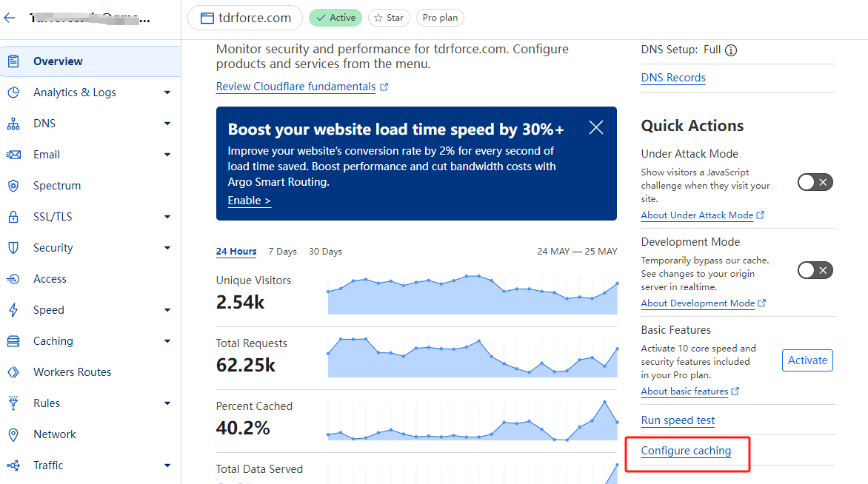Image resolution: width=868 pixels, height=484 pixels.
Task: Click the back arrow icon
Action: [x=10, y=19]
